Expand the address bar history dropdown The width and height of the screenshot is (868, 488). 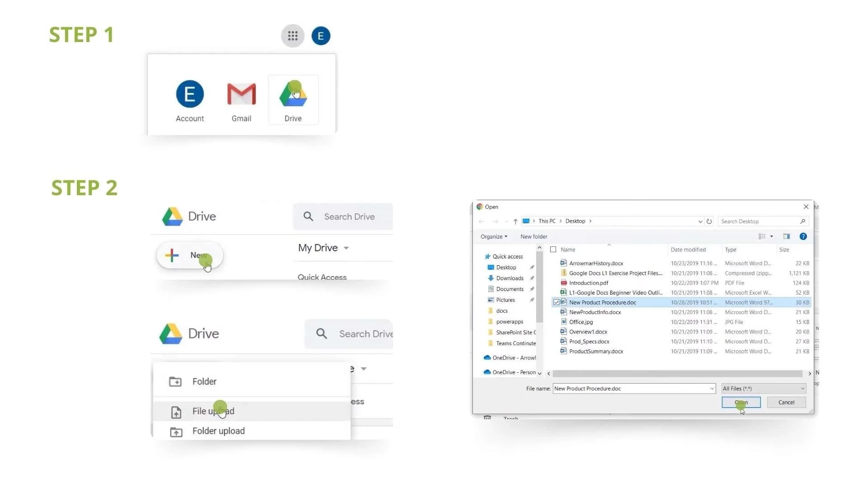point(700,221)
